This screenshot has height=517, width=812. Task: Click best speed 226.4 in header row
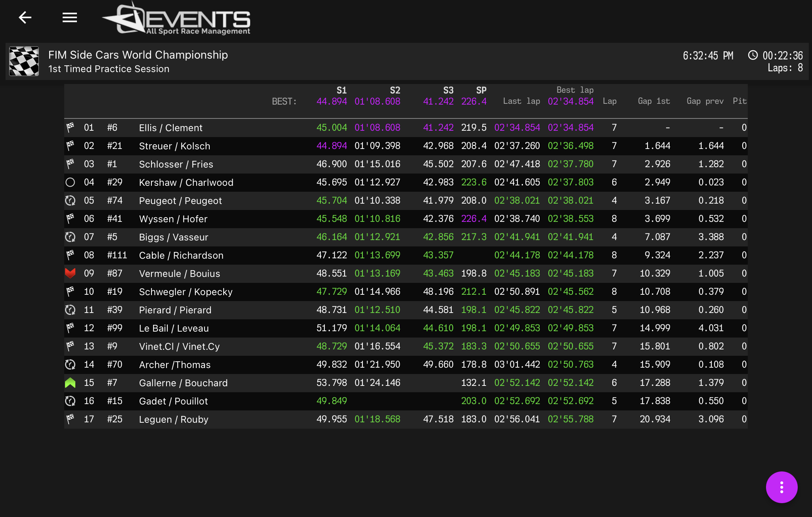(474, 101)
